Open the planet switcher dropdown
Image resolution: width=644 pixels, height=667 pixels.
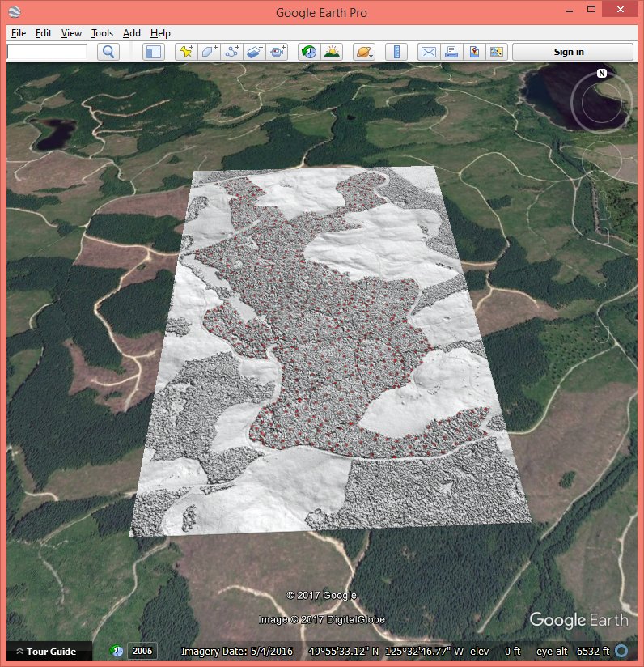364,52
